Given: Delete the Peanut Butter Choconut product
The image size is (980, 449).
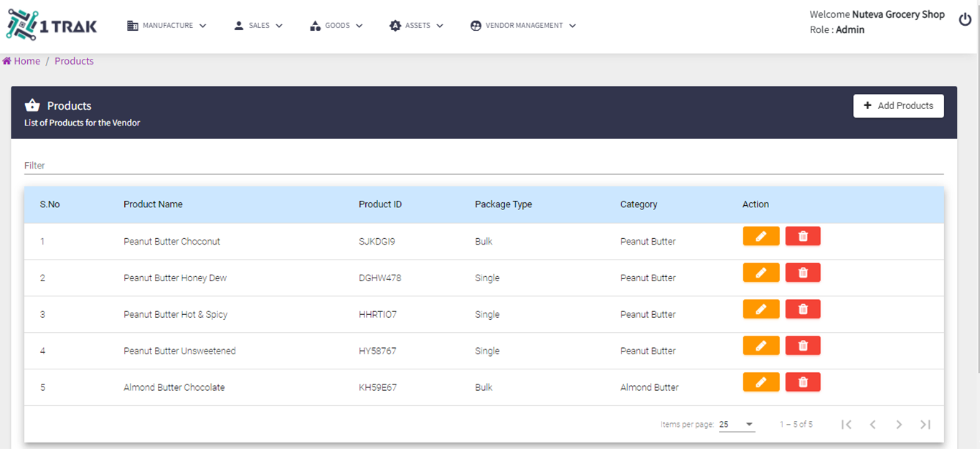Looking at the screenshot, I should tap(803, 236).
